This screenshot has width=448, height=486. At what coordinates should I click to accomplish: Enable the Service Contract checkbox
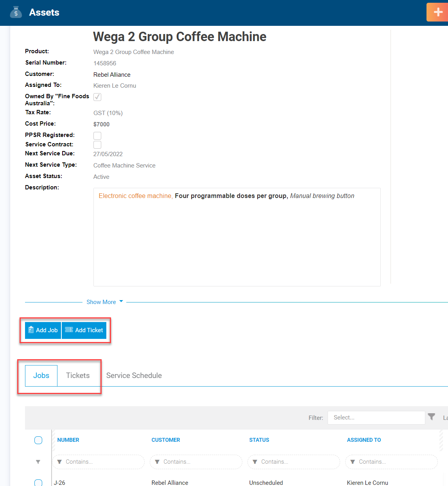[97, 145]
